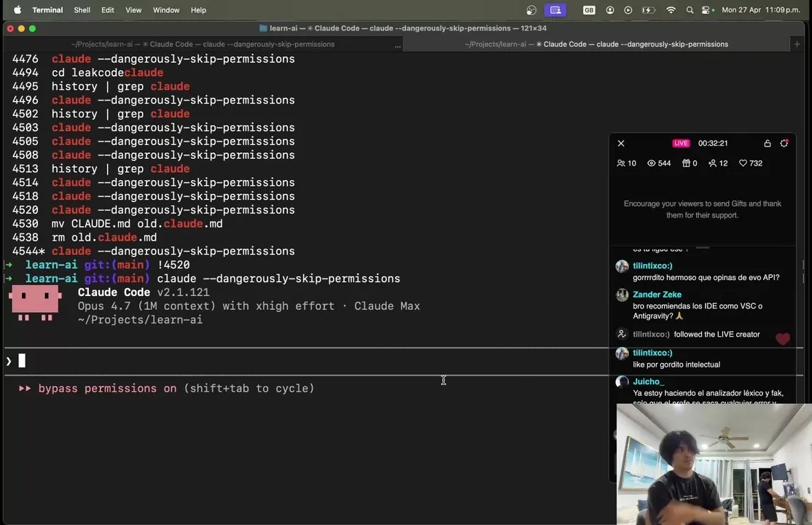Open the Edit menu
The height and width of the screenshot is (525, 812).
pyautogui.click(x=108, y=10)
